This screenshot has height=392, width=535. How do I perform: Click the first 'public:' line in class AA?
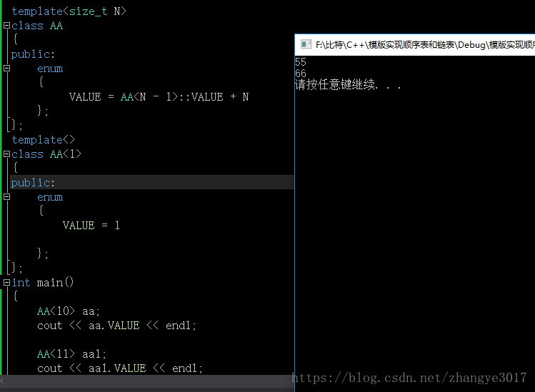33,54
